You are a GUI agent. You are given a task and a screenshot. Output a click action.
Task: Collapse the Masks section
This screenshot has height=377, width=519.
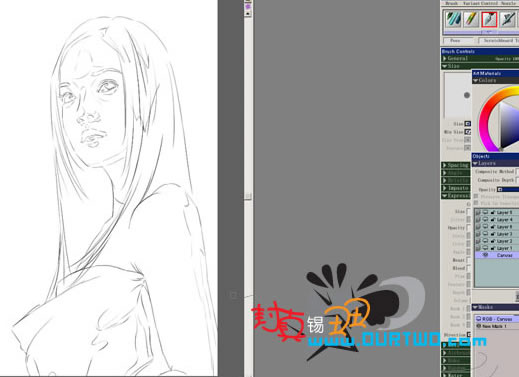click(x=476, y=307)
